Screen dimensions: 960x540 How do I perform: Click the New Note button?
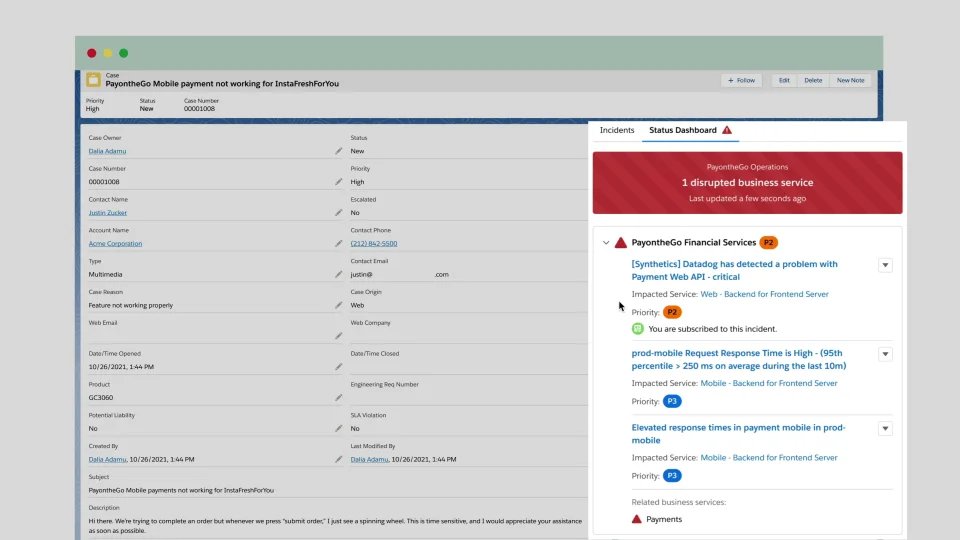coord(850,80)
